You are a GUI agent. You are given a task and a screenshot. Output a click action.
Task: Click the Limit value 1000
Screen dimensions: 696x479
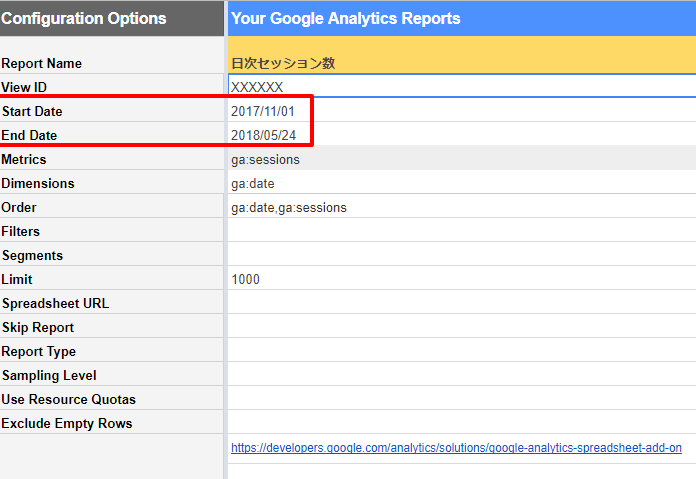tap(245, 279)
